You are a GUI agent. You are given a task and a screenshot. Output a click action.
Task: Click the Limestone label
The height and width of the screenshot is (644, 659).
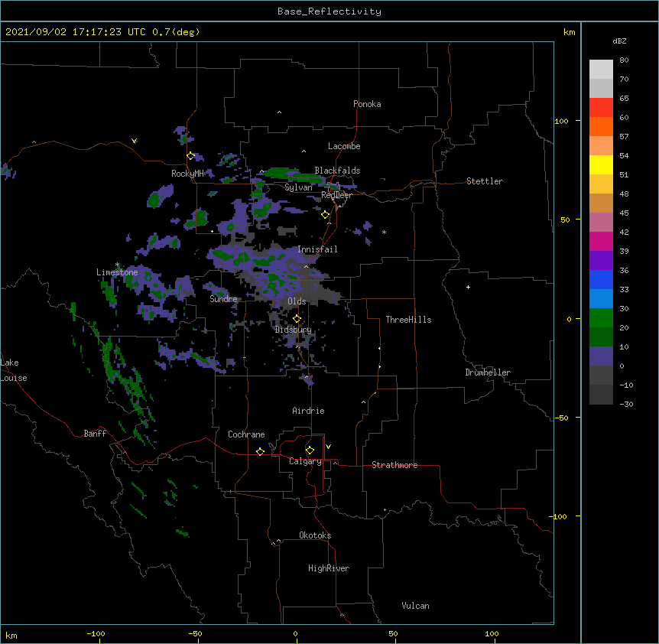coord(117,272)
